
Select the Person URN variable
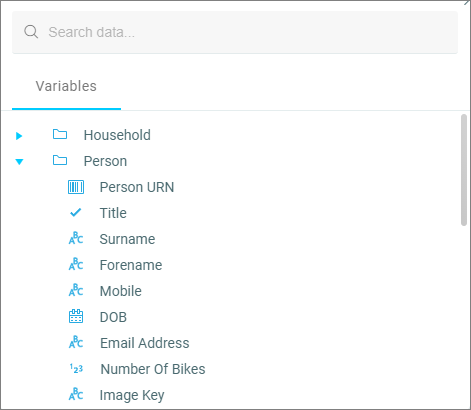coord(137,187)
